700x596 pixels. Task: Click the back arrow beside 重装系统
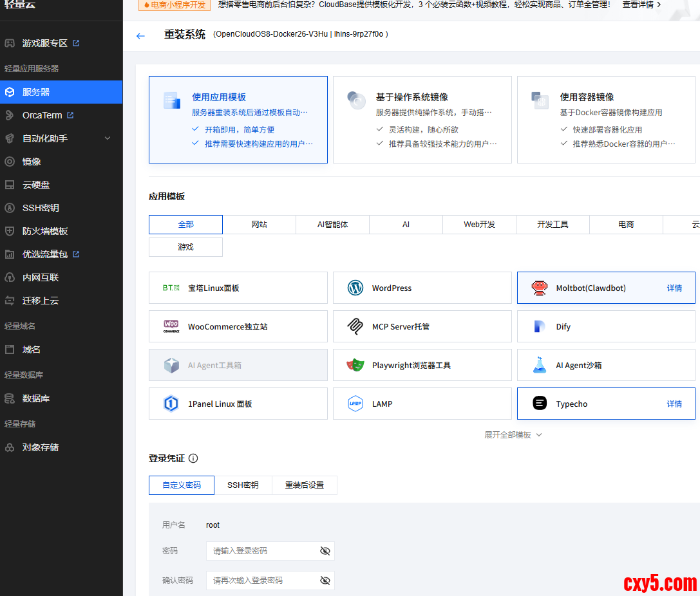[x=140, y=36]
